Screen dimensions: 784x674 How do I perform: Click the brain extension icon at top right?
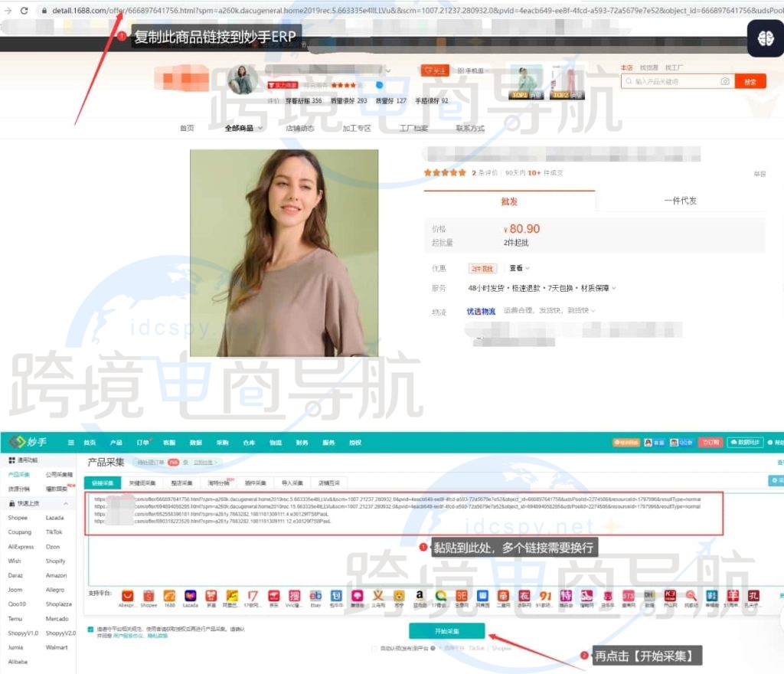pos(765,38)
